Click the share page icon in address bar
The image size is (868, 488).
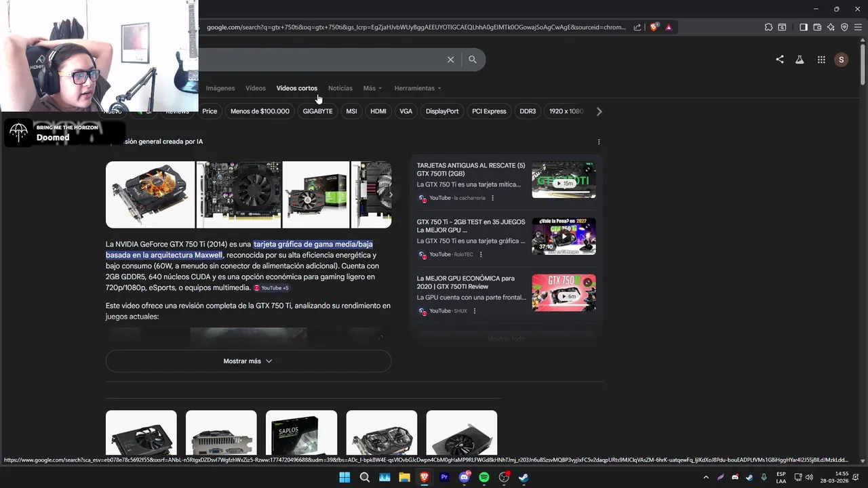(x=637, y=27)
